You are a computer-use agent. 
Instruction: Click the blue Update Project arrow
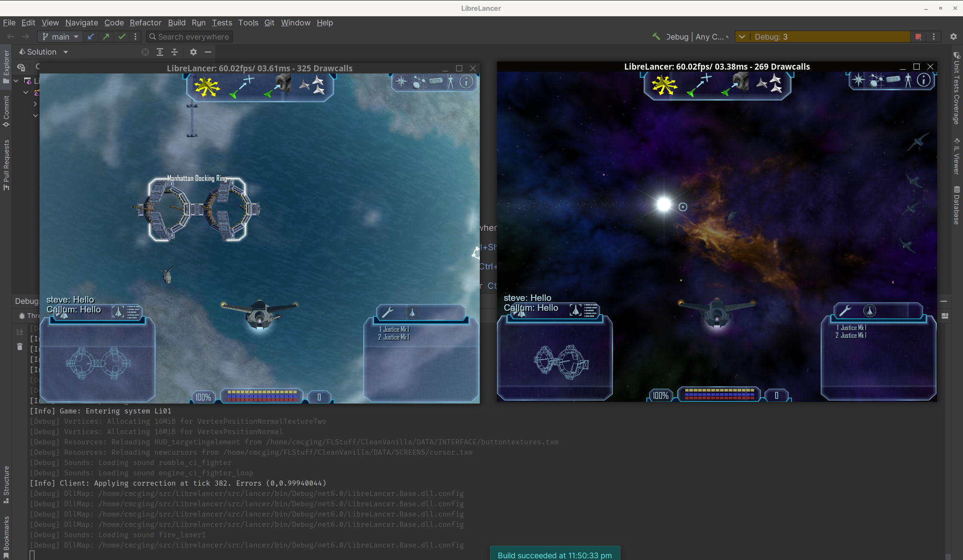[90, 37]
